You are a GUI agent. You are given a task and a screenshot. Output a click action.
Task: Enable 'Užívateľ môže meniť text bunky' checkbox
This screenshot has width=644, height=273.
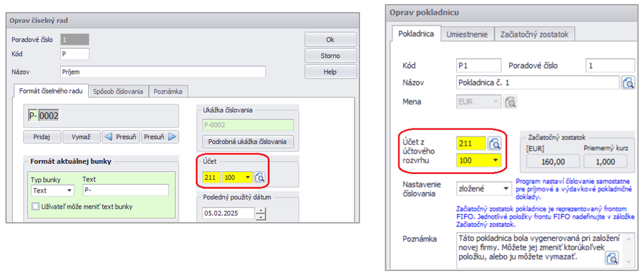pyautogui.click(x=36, y=207)
